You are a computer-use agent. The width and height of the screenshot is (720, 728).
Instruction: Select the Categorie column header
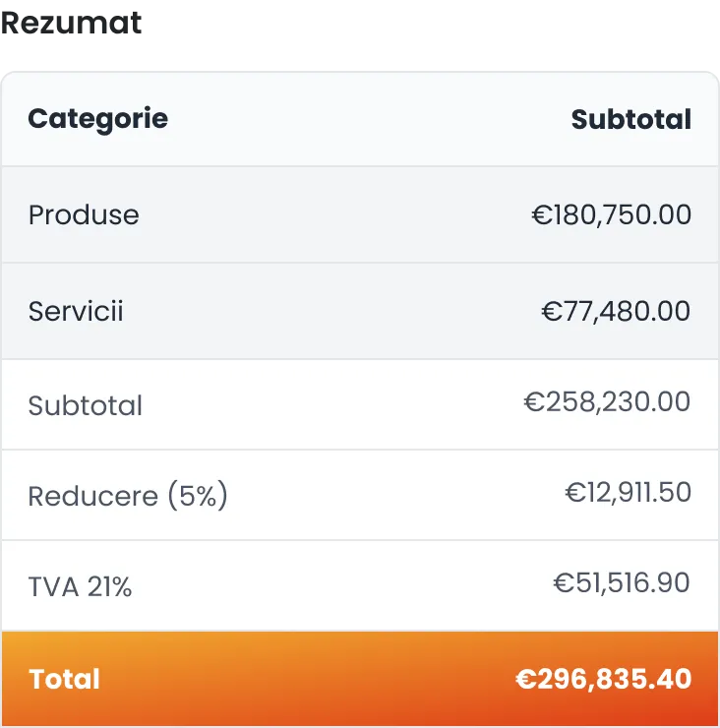coord(98,119)
